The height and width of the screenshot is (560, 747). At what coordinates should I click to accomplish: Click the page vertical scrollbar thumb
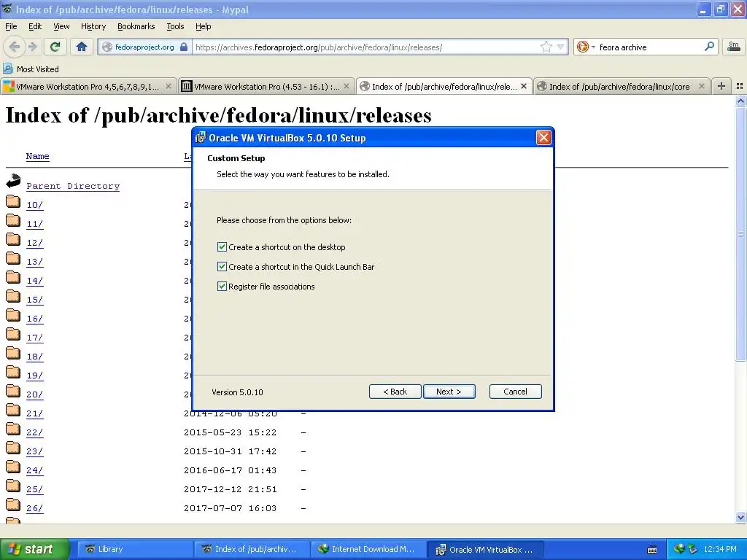[740, 234]
